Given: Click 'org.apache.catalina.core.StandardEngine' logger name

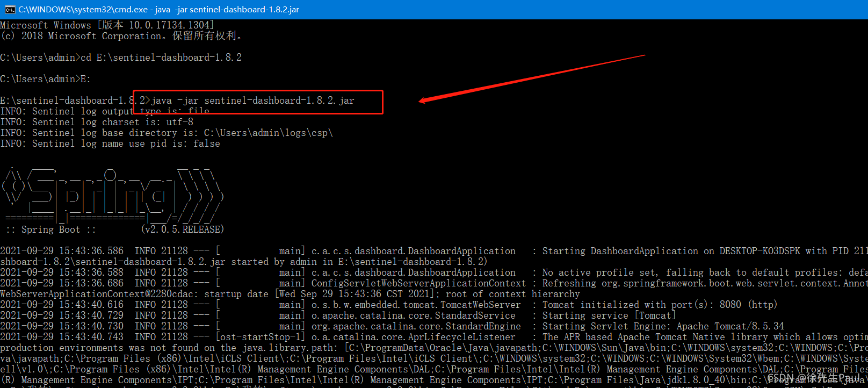Looking at the screenshot, I should [416, 326].
